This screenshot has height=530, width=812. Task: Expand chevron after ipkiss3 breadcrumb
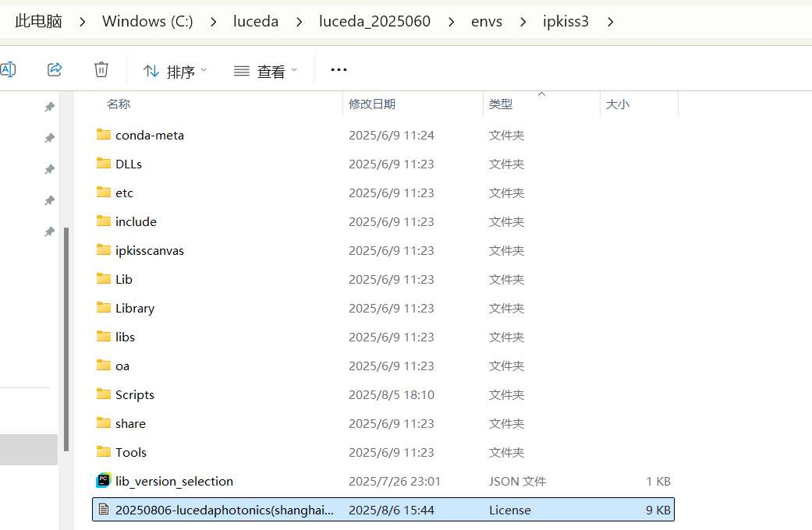pyautogui.click(x=610, y=22)
